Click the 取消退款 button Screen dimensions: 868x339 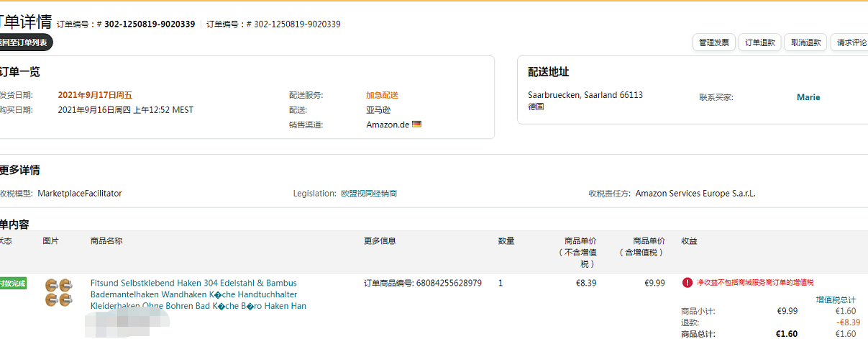point(805,43)
